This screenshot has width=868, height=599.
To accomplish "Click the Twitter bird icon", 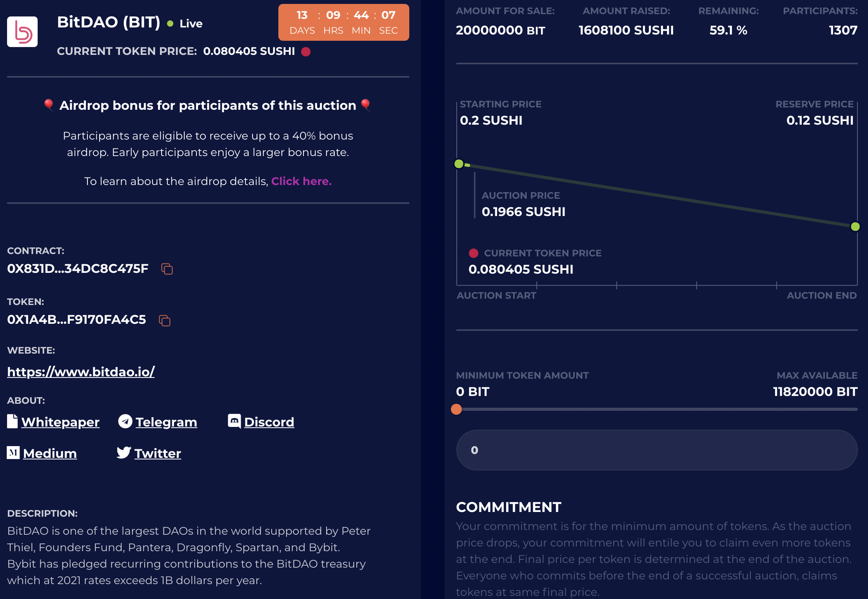I will (124, 452).
